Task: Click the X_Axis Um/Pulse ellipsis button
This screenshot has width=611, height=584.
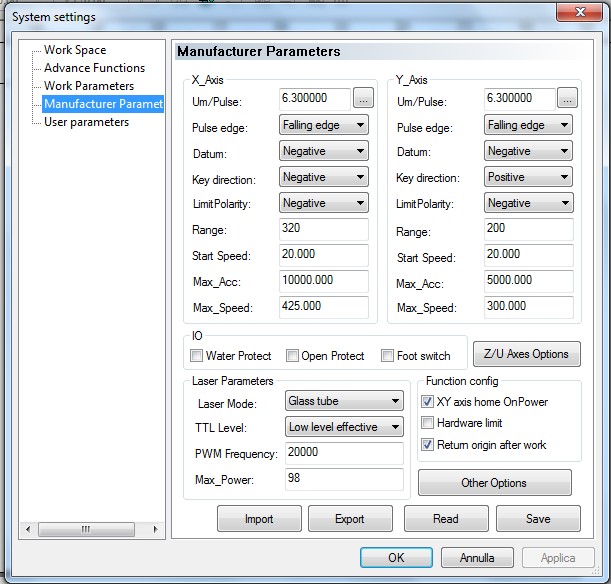Action: pos(363,99)
